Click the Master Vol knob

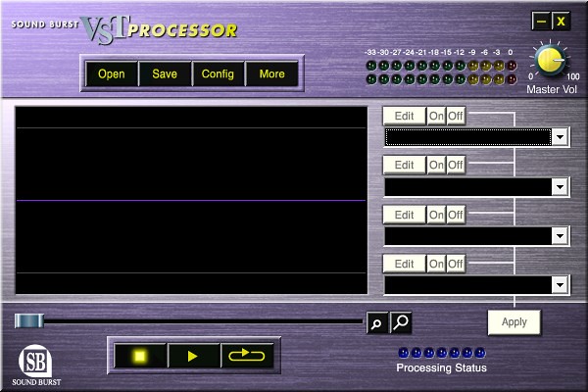point(550,60)
